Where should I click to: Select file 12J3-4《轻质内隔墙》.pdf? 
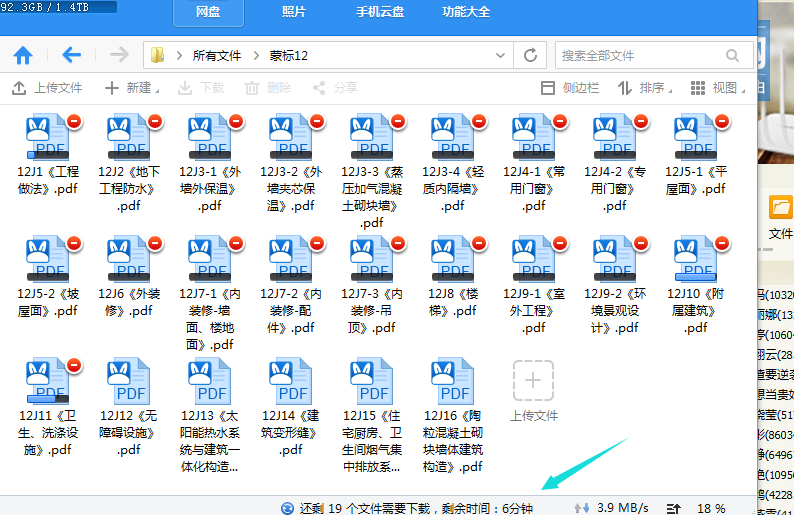pyautogui.click(x=453, y=163)
